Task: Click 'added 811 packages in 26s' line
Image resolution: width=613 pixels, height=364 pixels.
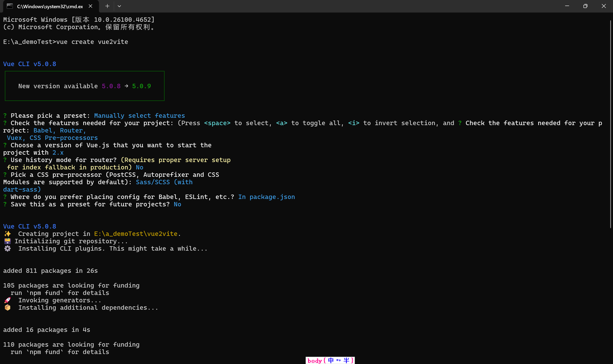Action: [50, 271]
